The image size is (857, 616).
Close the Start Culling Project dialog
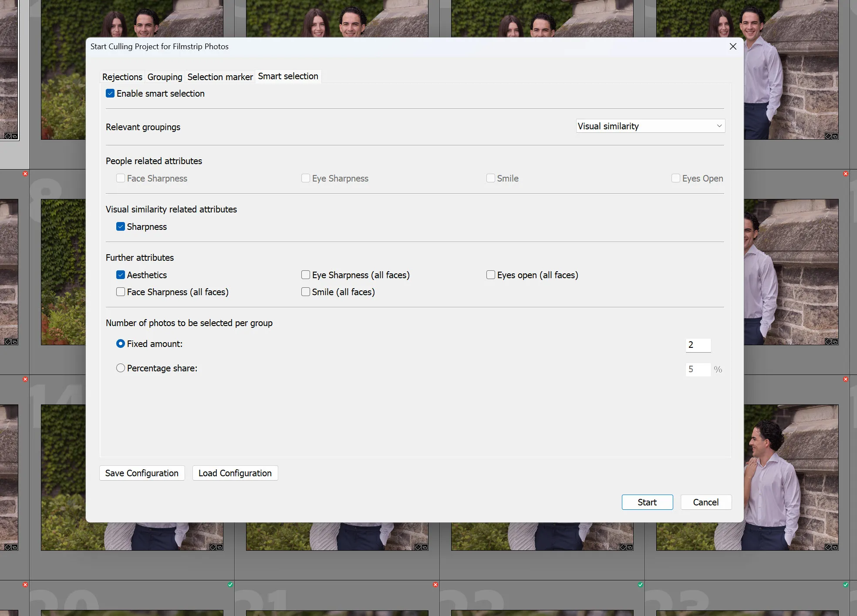733,47
